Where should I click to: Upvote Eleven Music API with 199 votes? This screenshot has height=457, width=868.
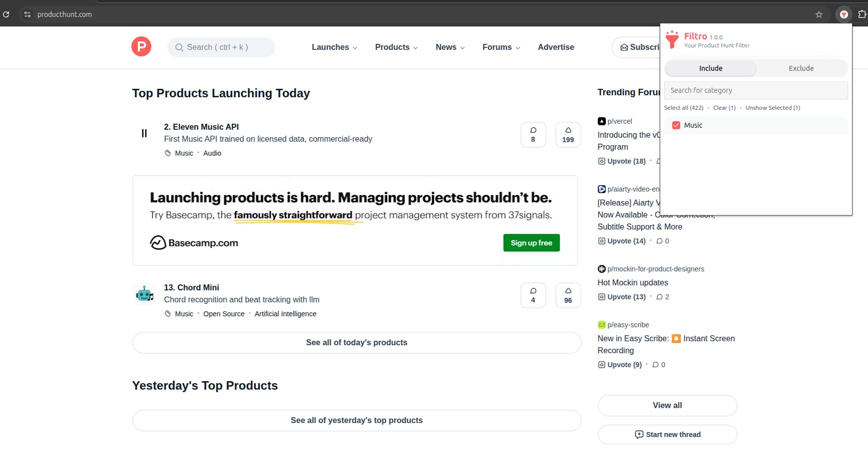pos(568,135)
